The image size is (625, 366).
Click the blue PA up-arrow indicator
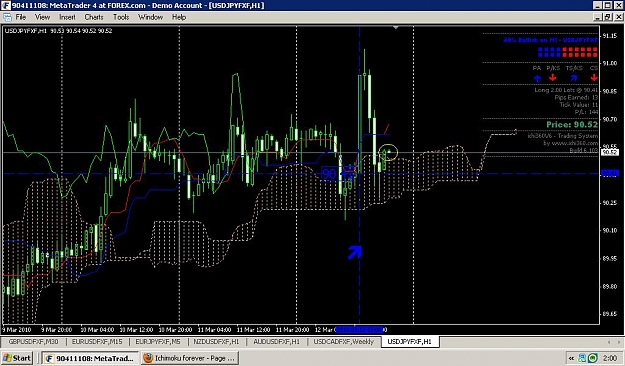[537, 78]
